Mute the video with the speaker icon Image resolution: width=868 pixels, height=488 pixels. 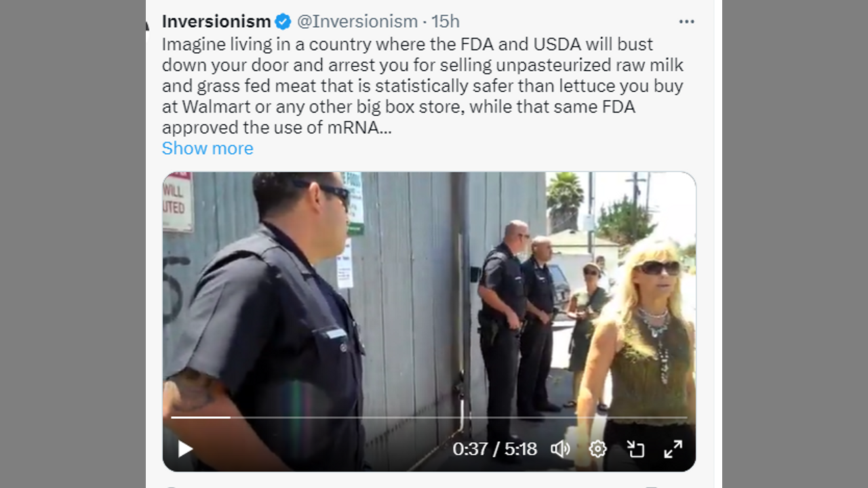[560, 449]
